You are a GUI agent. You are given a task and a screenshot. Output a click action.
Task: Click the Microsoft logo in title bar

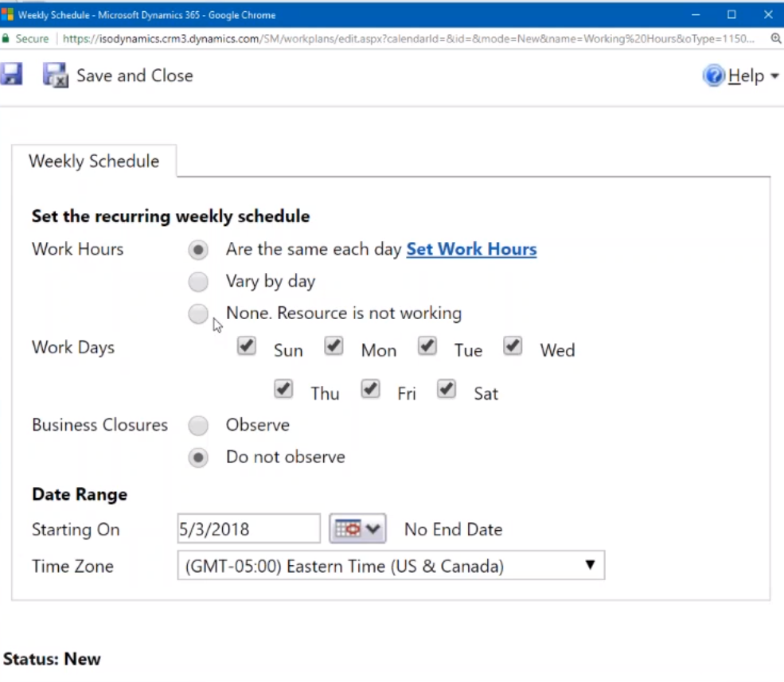pos(7,14)
